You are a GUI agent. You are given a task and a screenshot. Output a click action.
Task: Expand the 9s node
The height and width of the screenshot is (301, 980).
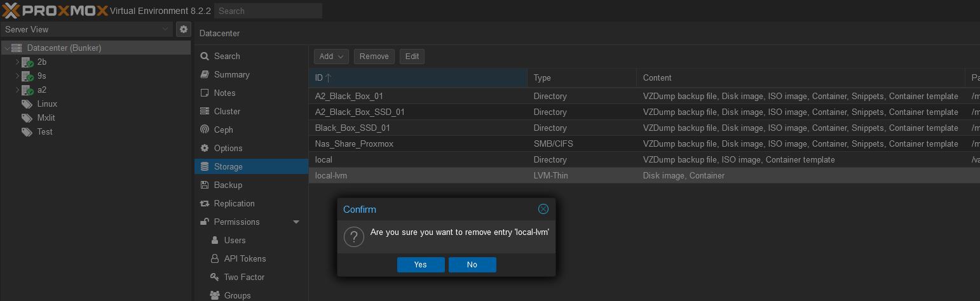point(18,76)
